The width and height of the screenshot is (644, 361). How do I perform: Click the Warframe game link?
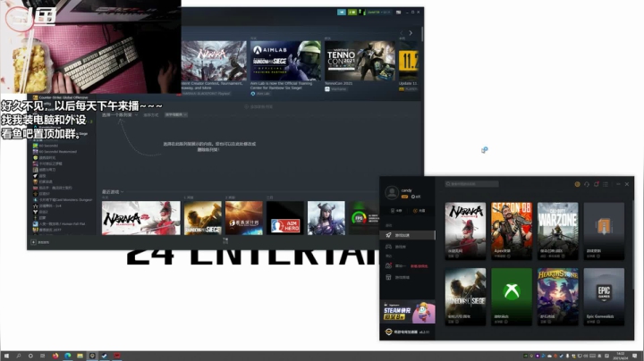[336, 89]
